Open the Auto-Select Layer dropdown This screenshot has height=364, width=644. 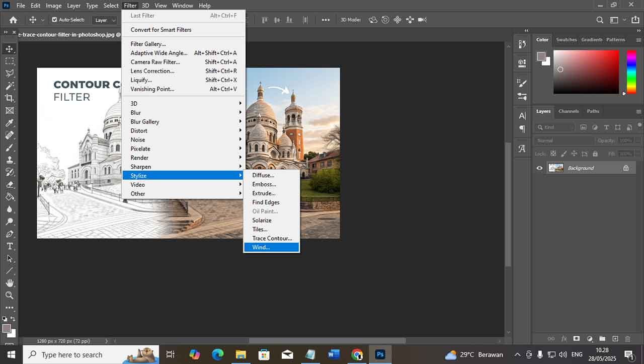105,20
